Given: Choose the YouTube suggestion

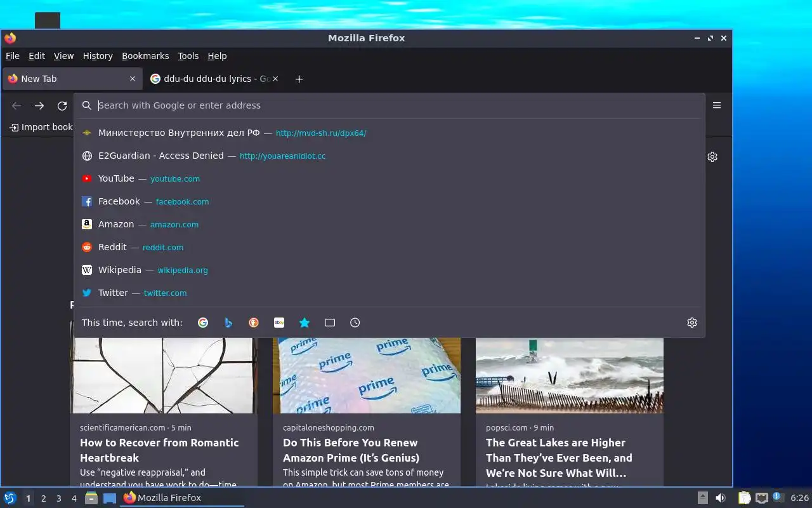Looking at the screenshot, I should pyautogui.click(x=390, y=178).
